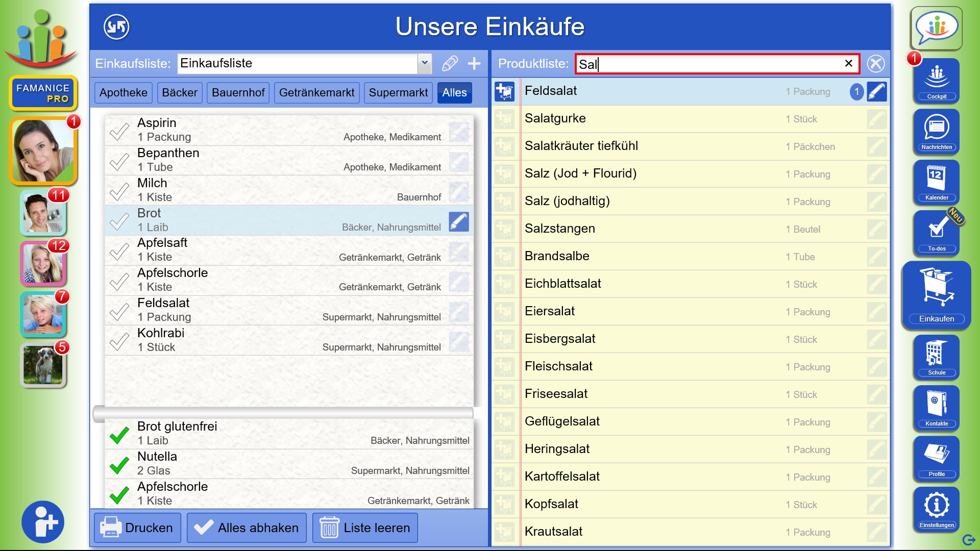Click the Alles abhaken button
The height and width of the screenshot is (551, 980).
tap(247, 528)
